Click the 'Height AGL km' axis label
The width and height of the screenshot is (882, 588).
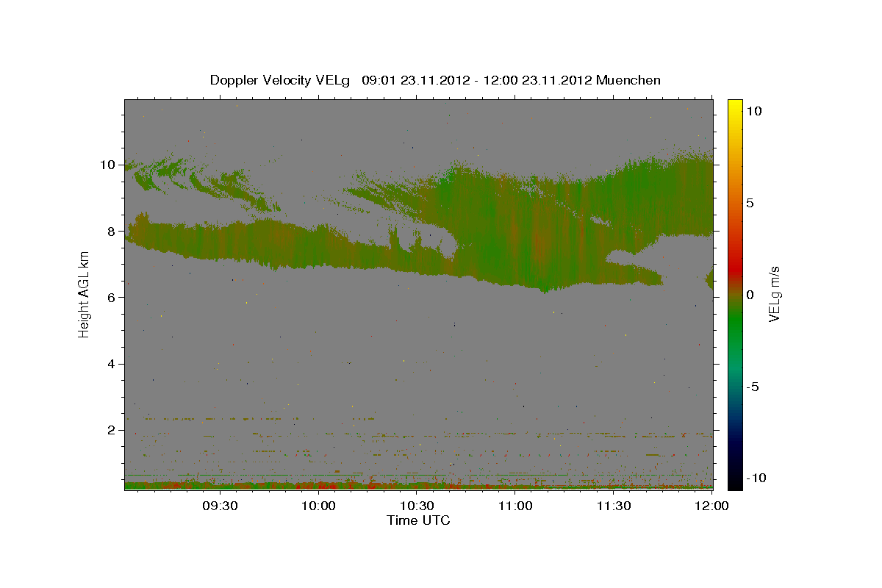84,294
